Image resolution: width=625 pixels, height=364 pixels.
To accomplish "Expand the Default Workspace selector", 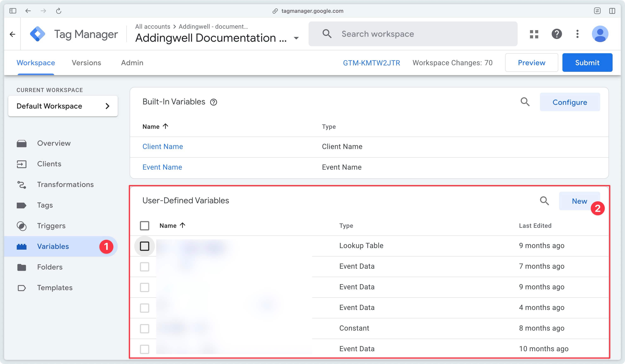I will pos(63,106).
